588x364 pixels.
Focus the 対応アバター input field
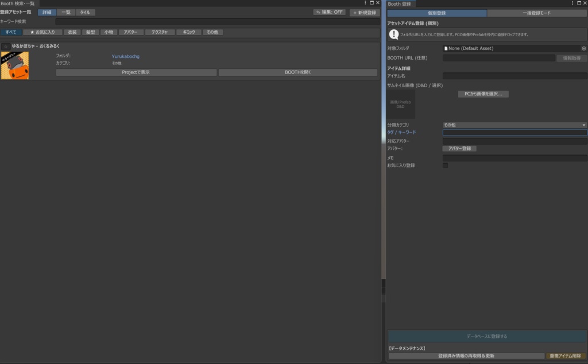515,141
